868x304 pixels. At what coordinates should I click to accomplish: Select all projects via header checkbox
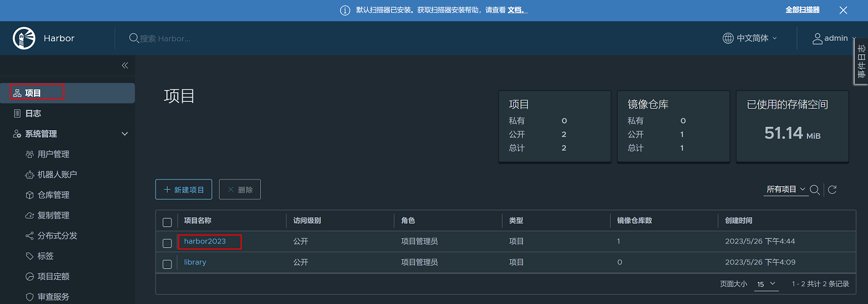pos(167,222)
